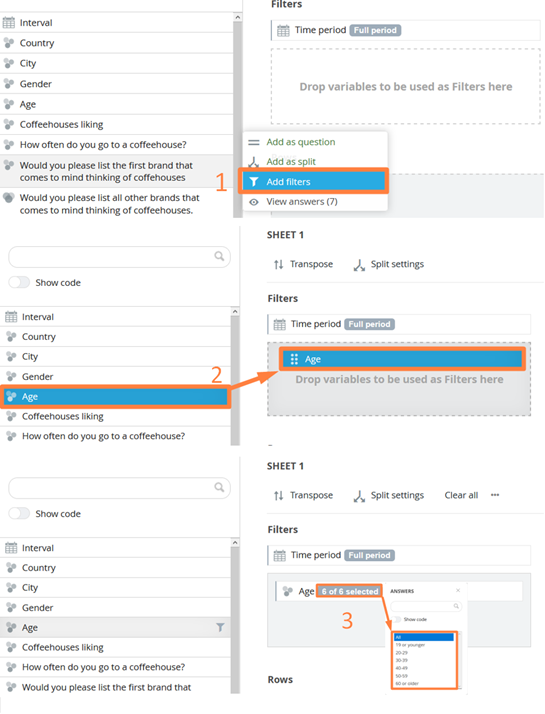
Task: Toggle Show code inside the Answers popup
Action: [397, 619]
